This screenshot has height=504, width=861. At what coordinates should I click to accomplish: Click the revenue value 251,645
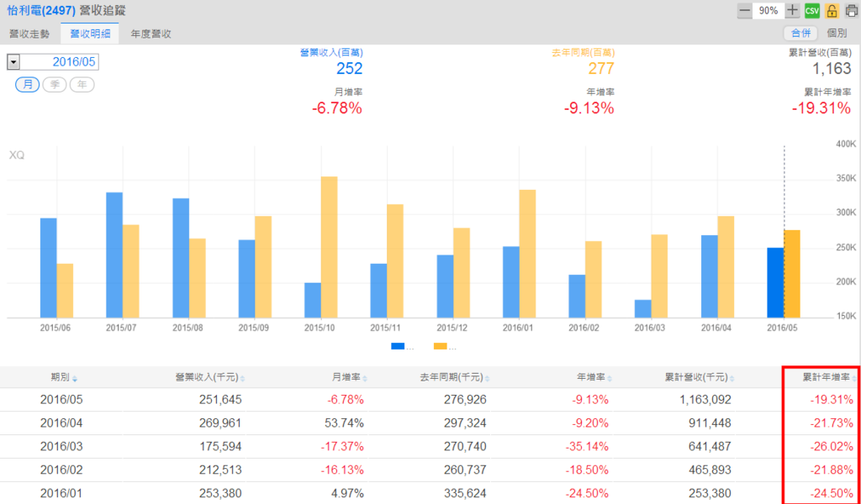(220, 400)
